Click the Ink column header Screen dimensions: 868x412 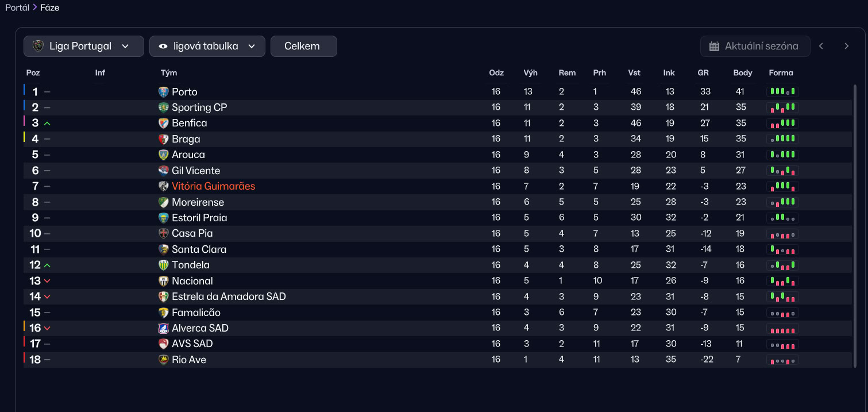[669, 73]
